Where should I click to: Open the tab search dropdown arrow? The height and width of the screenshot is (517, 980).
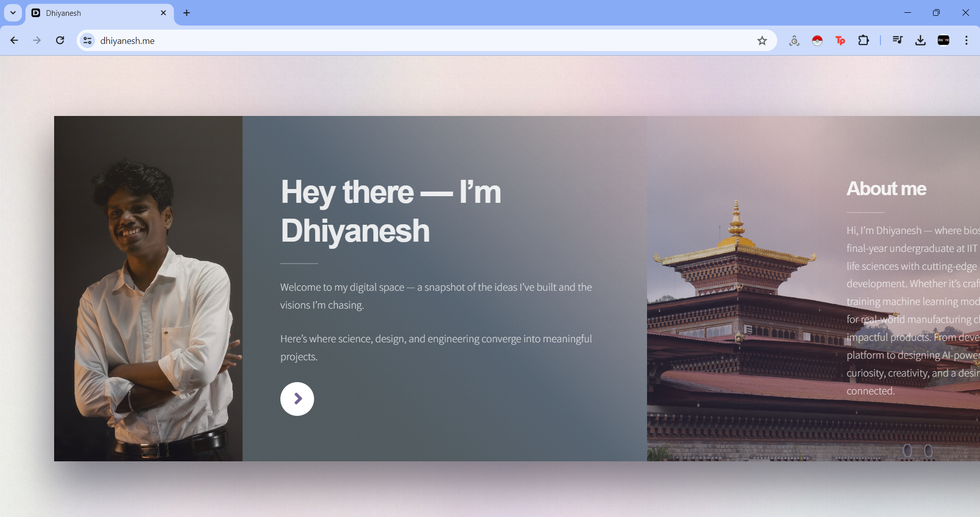click(x=13, y=13)
